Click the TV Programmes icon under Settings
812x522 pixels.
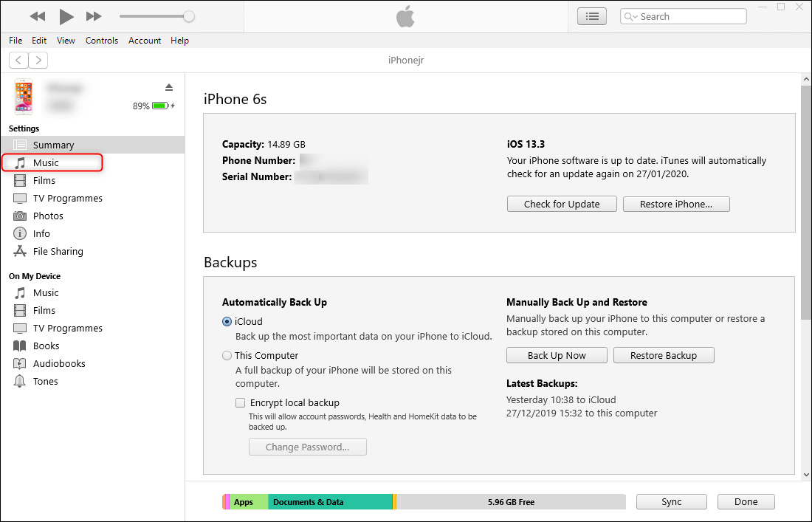coord(20,199)
